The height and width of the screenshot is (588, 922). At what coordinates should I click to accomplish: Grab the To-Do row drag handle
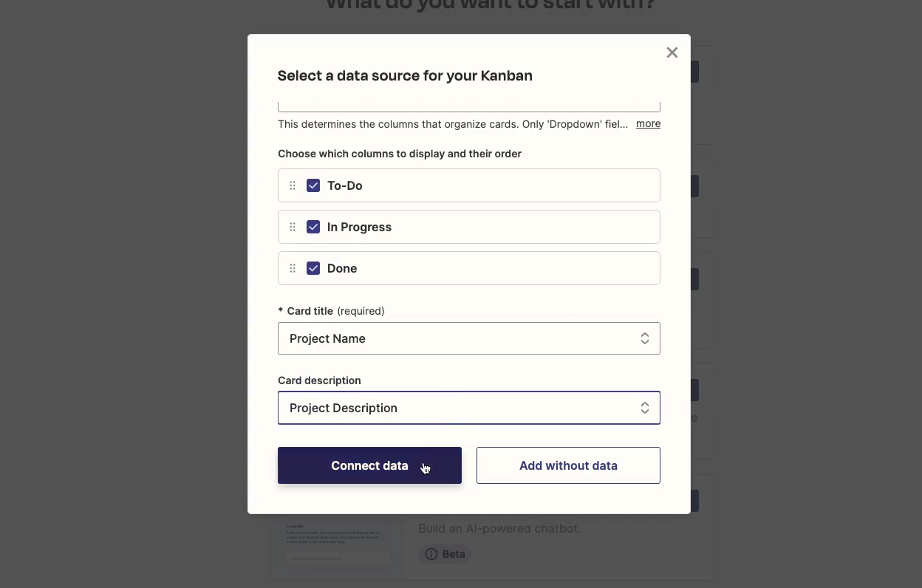293,185
